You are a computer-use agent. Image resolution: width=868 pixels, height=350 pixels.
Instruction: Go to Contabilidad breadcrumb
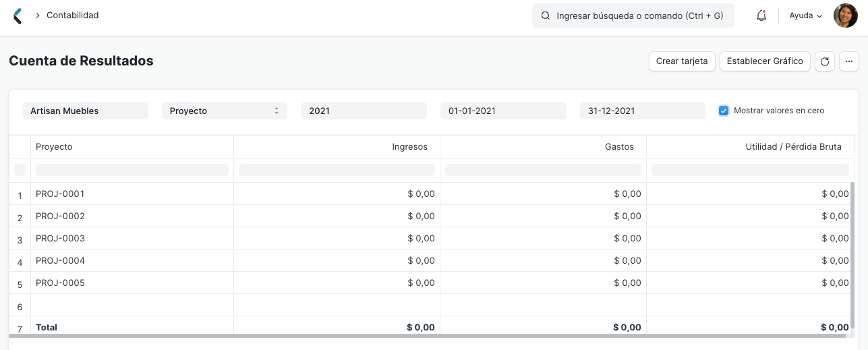coord(73,15)
